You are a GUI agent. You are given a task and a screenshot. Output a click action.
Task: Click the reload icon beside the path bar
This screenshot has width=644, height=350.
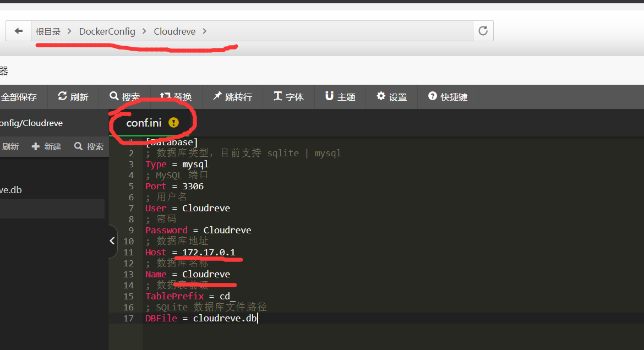pos(483,31)
